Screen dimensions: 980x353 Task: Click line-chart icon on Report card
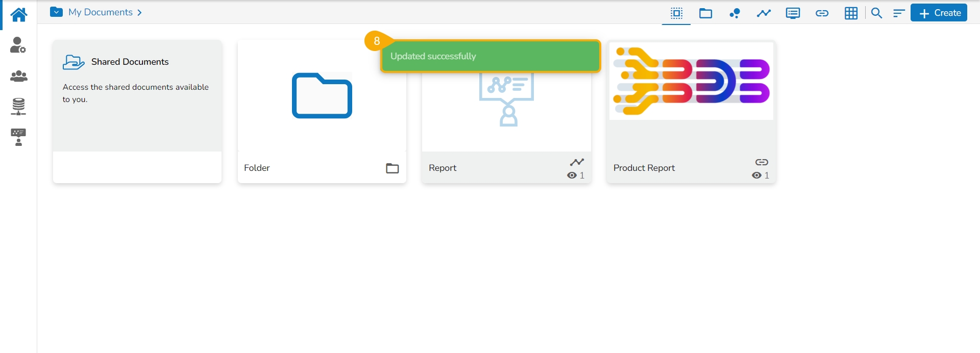(x=577, y=162)
